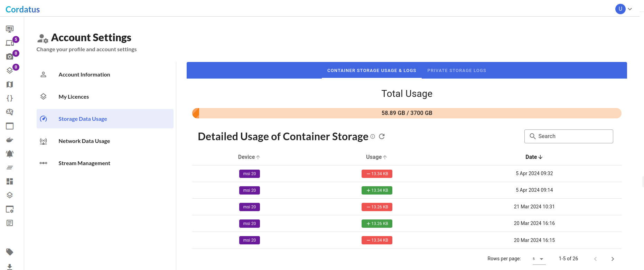Screen dimensions: 644x270
Task: Open the dashboard grid icon in sidebar
Action: [x=10, y=181]
